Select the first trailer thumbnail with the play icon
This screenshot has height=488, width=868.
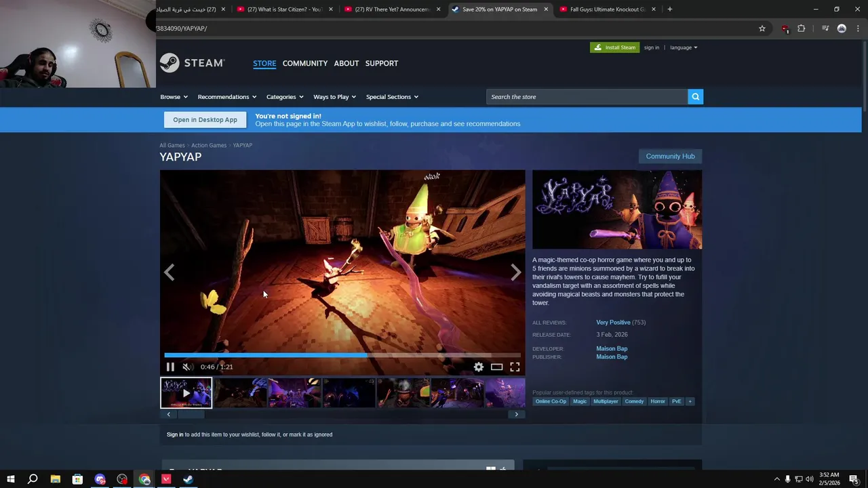(x=186, y=393)
